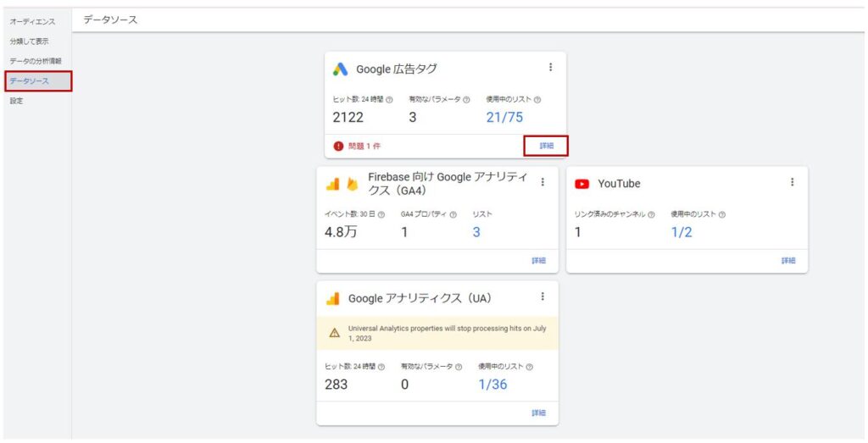Open the 21/75 lists-in-use link
This screenshot has width=868, height=443.
coord(504,118)
